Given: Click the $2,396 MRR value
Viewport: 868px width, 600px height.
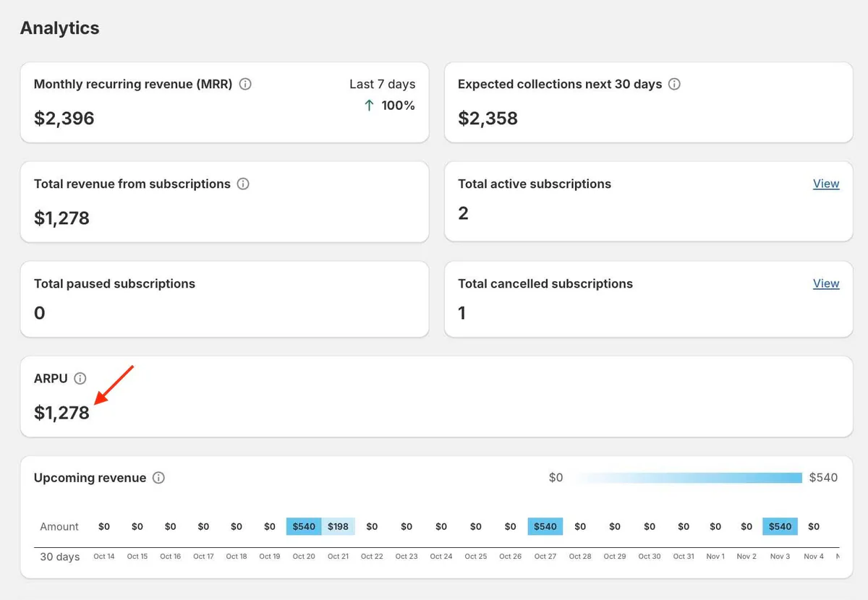Looking at the screenshot, I should 64,119.
